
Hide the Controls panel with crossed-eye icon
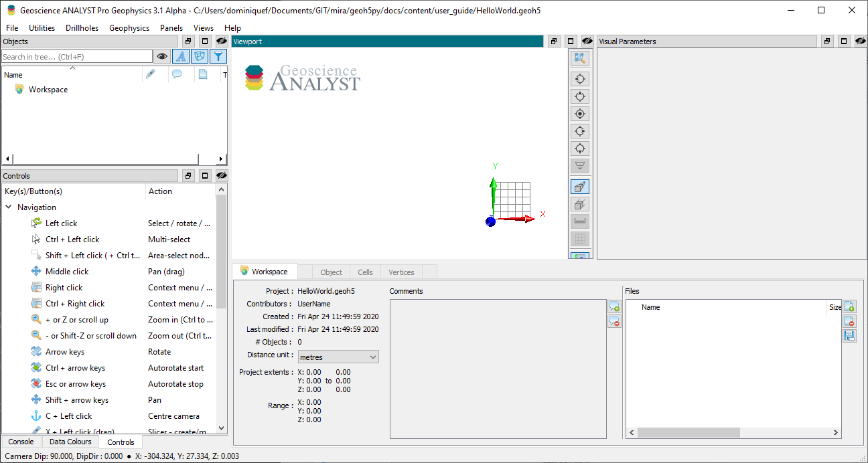(x=221, y=176)
